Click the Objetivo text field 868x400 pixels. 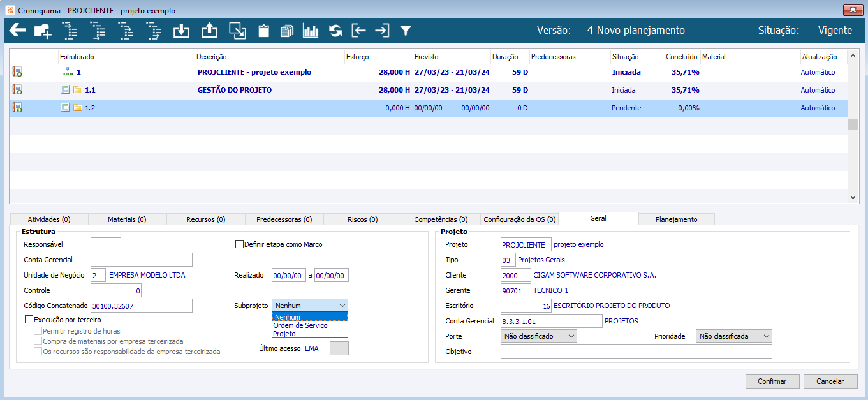click(x=636, y=352)
